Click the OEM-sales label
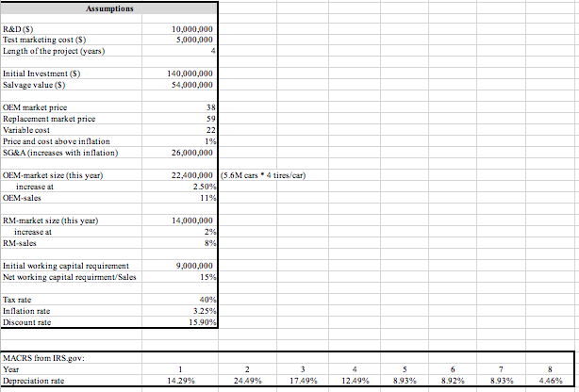 point(22,198)
